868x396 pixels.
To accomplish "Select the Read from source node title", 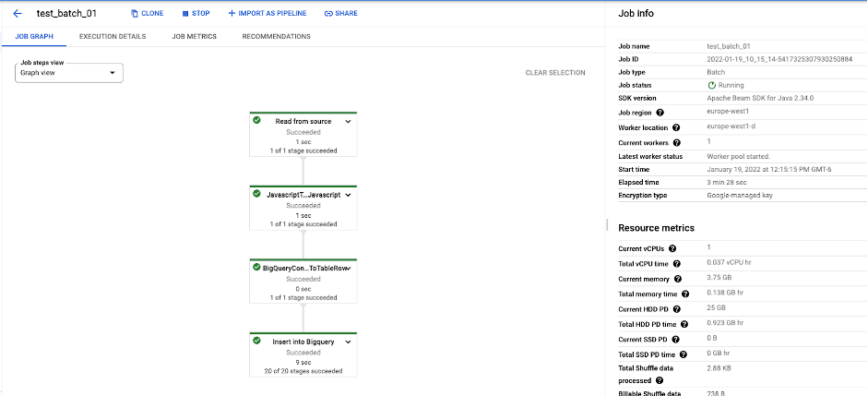I will 303,121.
